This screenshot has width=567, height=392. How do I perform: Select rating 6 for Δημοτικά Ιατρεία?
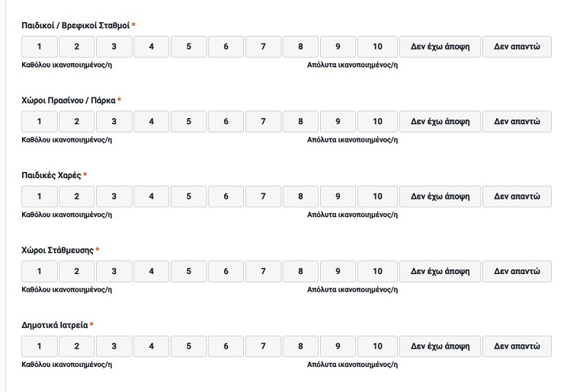pyautogui.click(x=226, y=346)
